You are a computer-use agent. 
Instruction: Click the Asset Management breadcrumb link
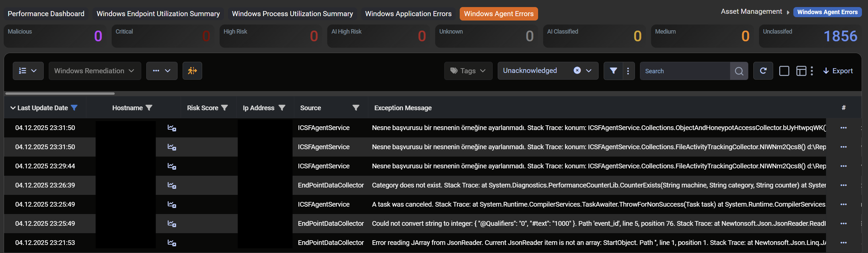click(751, 12)
